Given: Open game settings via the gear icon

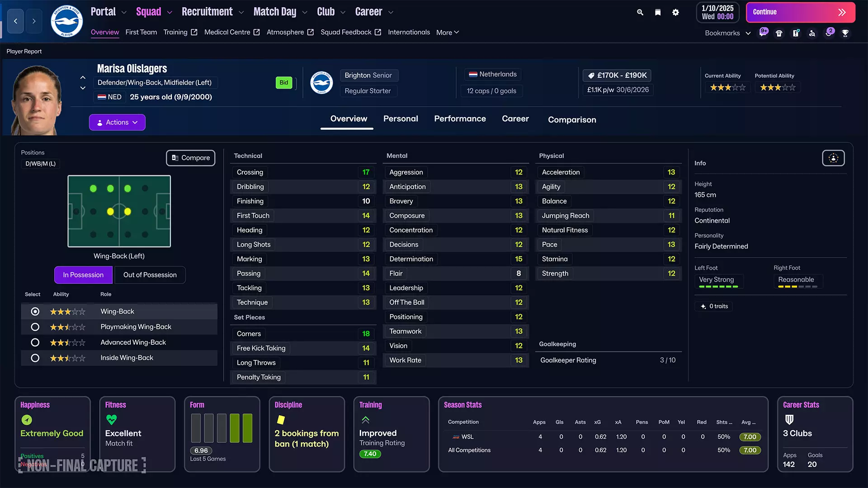Looking at the screenshot, I should tap(675, 12).
